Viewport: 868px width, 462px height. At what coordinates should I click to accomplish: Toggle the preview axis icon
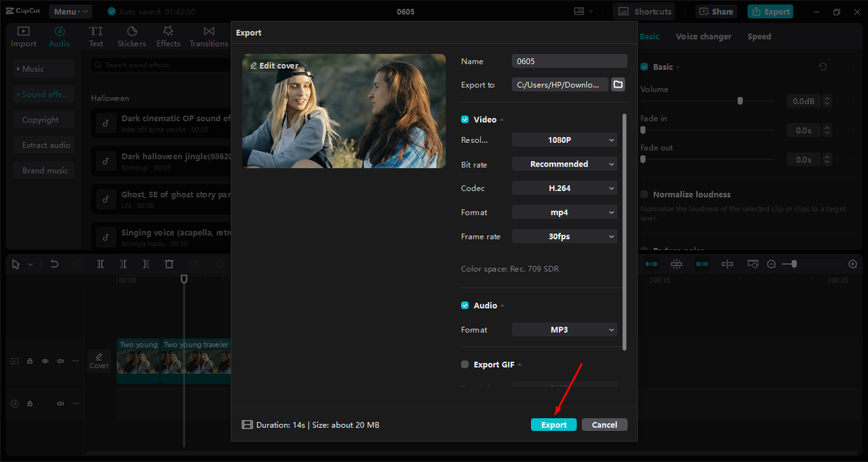point(727,264)
